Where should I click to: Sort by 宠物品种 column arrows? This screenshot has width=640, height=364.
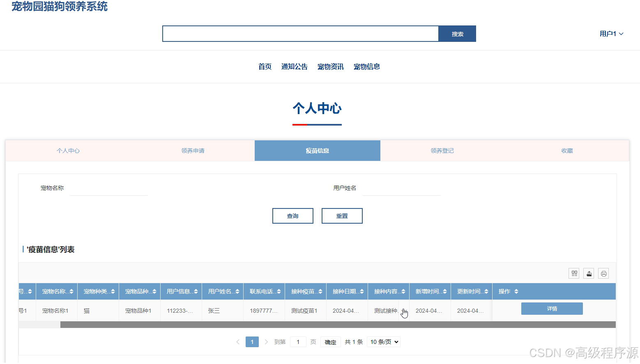[x=154, y=291]
